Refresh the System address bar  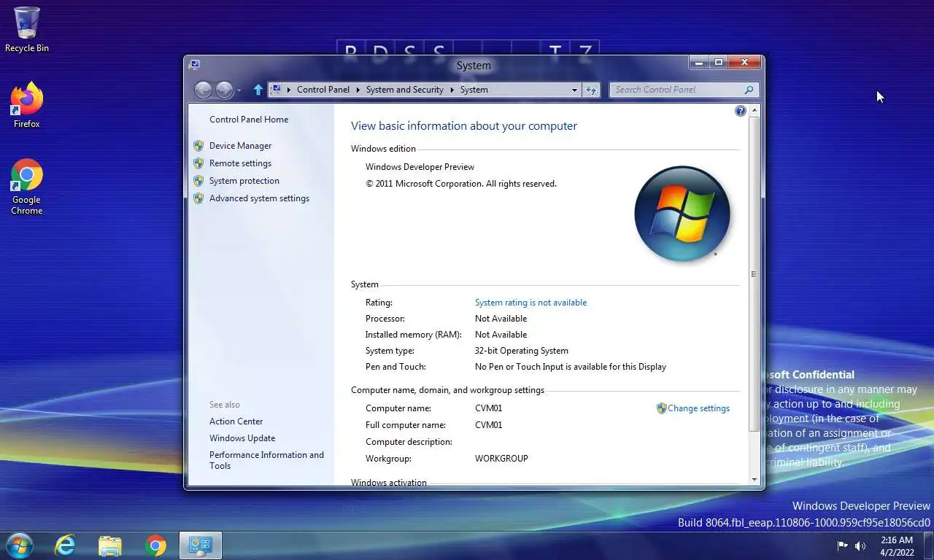(x=591, y=90)
